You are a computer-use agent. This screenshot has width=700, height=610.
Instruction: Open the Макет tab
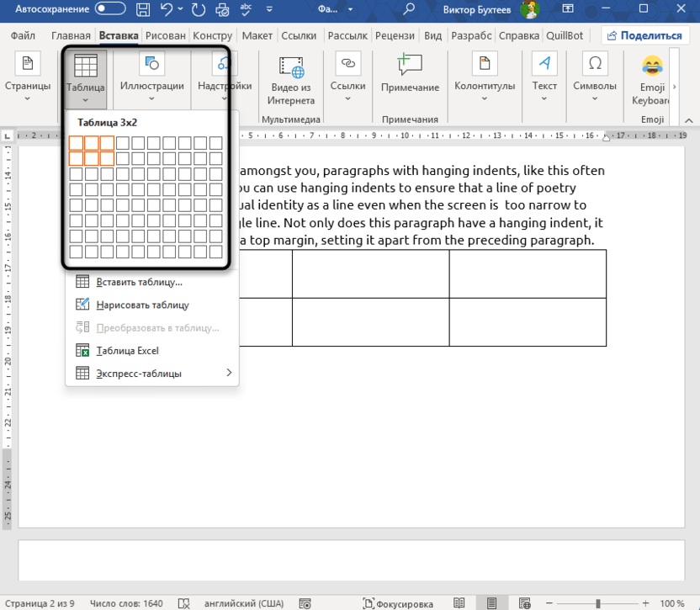257,35
